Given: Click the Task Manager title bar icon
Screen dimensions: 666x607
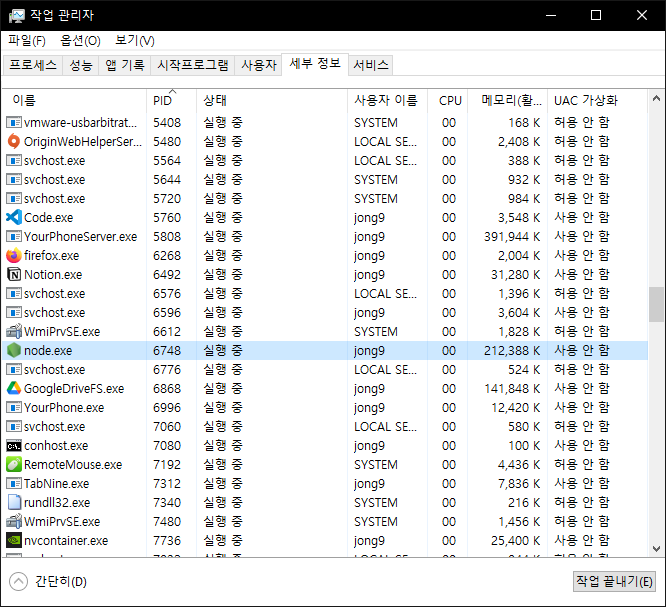Looking at the screenshot, I should point(17,16).
